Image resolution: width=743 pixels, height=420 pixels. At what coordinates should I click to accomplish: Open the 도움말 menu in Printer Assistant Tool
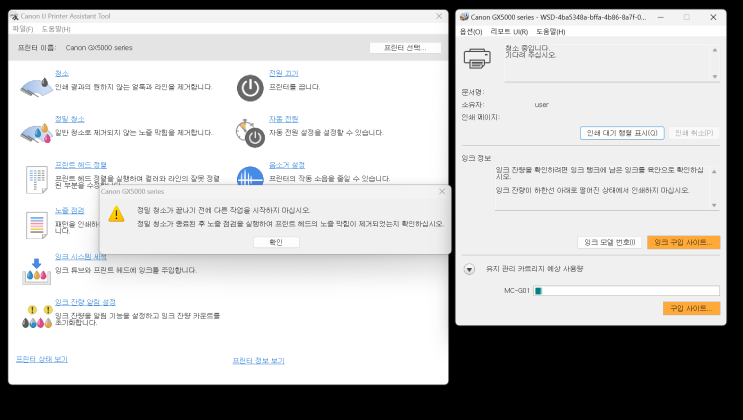point(56,29)
